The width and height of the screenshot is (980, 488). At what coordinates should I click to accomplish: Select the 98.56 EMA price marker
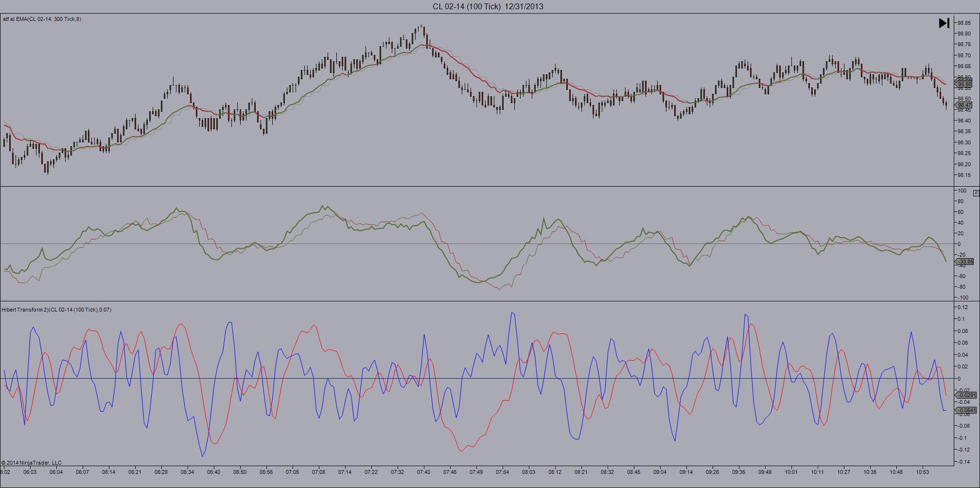964,84
